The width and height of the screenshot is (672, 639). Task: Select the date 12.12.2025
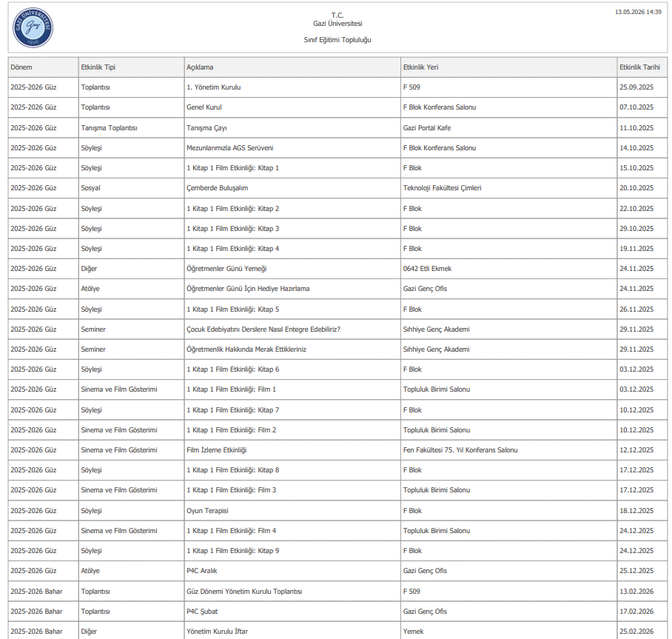click(642, 450)
